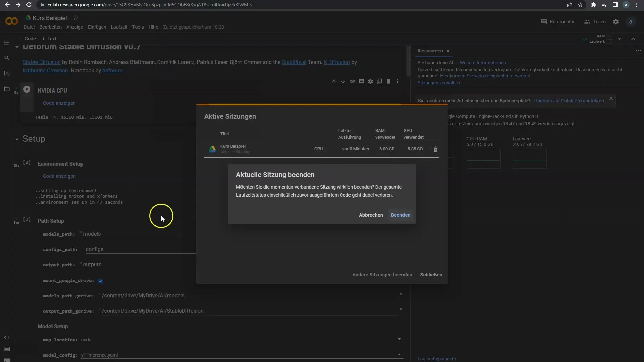Reload page in browser

(29, 5)
